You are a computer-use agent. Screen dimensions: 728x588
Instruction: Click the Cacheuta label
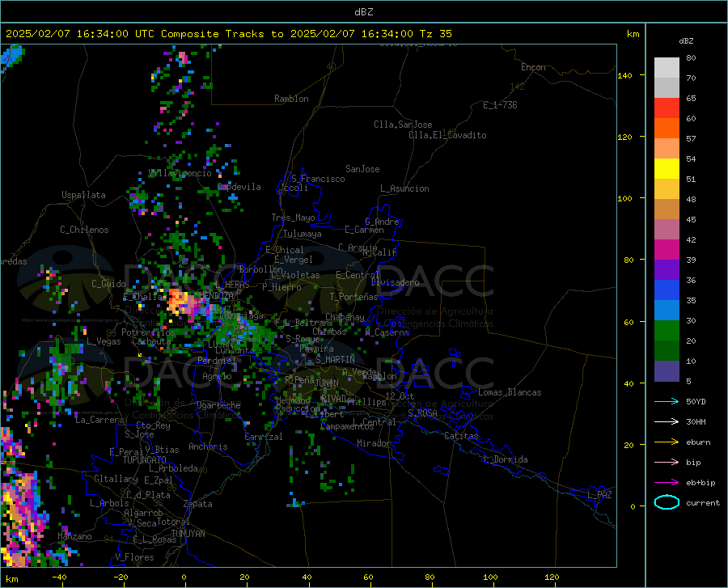151,341
